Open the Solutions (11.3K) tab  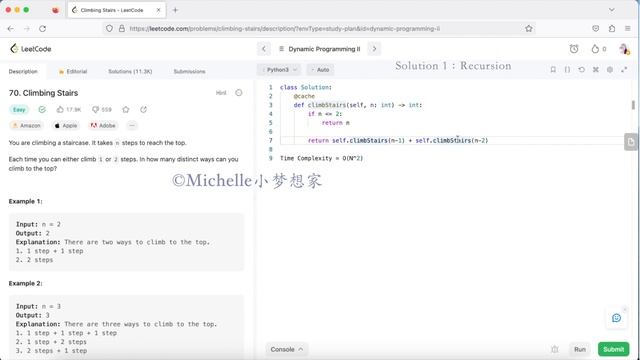[130, 71]
